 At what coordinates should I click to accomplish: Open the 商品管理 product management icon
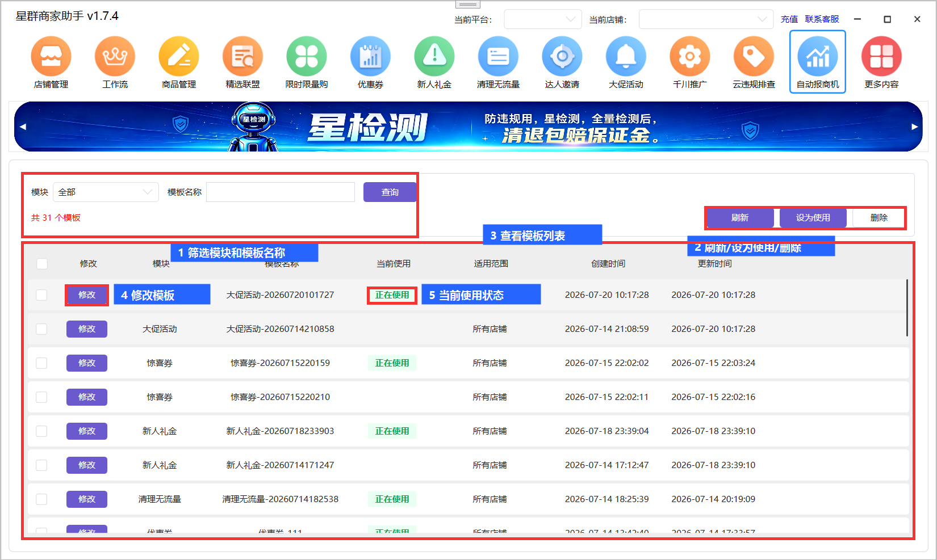click(179, 62)
